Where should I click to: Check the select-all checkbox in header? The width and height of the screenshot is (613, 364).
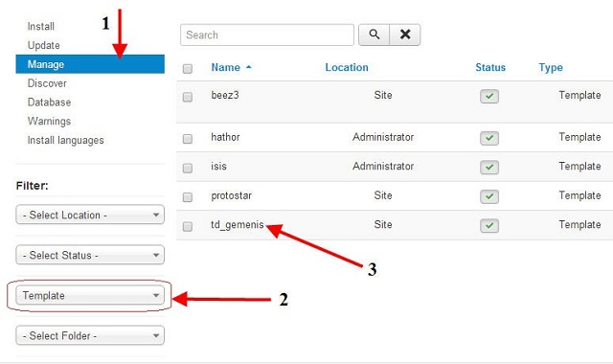point(188,69)
